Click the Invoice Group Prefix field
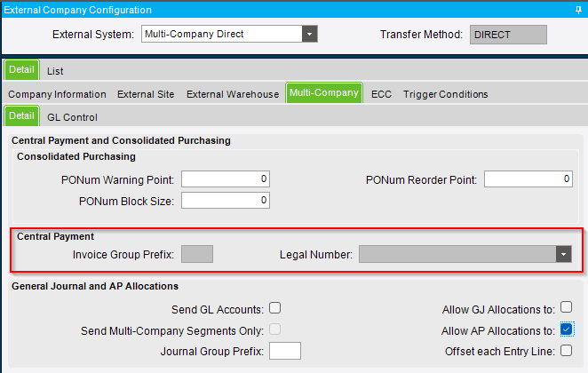The width and height of the screenshot is (588, 373). (x=196, y=255)
